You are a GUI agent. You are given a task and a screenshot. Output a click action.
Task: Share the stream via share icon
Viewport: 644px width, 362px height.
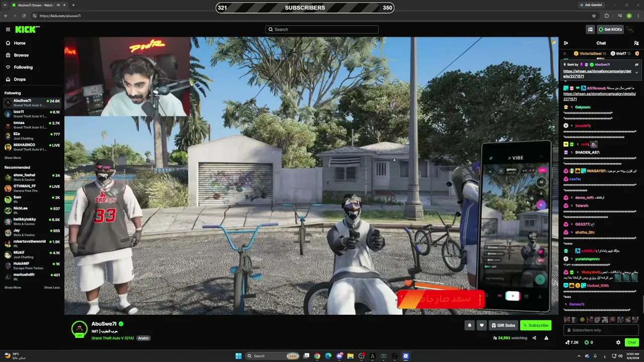(534, 338)
